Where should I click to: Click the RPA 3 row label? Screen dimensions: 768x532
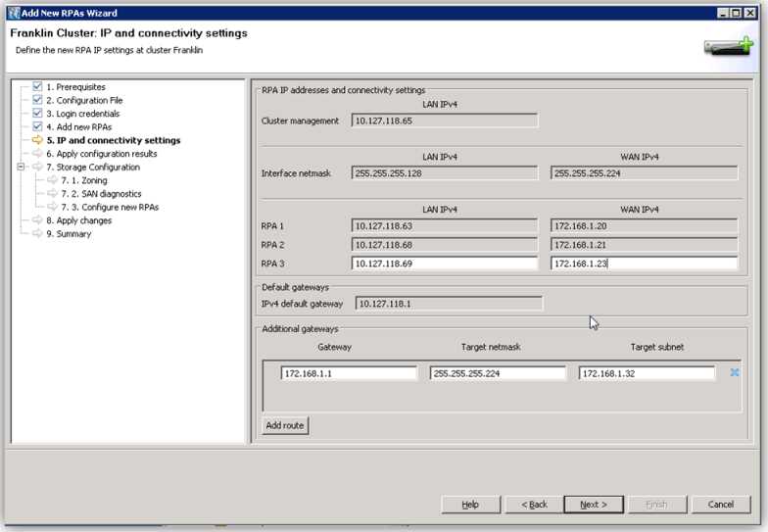272,264
